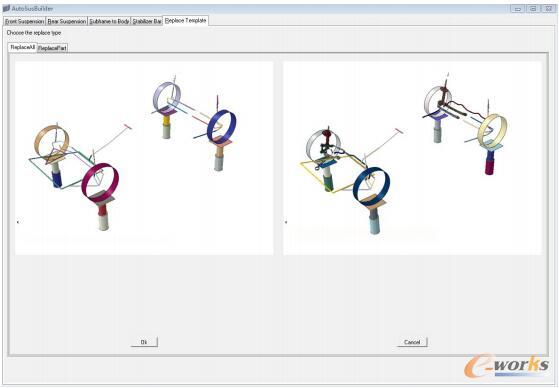Go to the Stabilizer Bar tab
Viewport: 559px width, 388px height.
[x=147, y=21]
